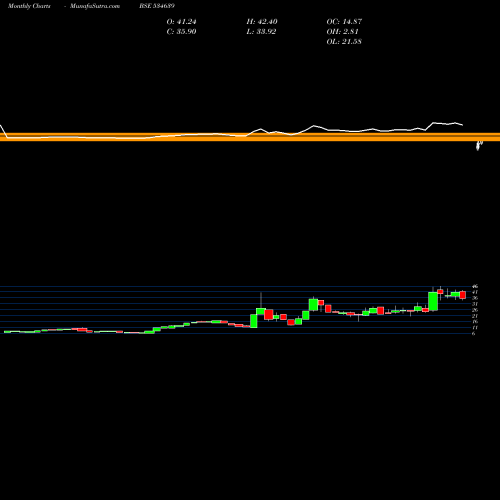
Task: Click the tallest green candle near axis label 36
Action: point(433,301)
